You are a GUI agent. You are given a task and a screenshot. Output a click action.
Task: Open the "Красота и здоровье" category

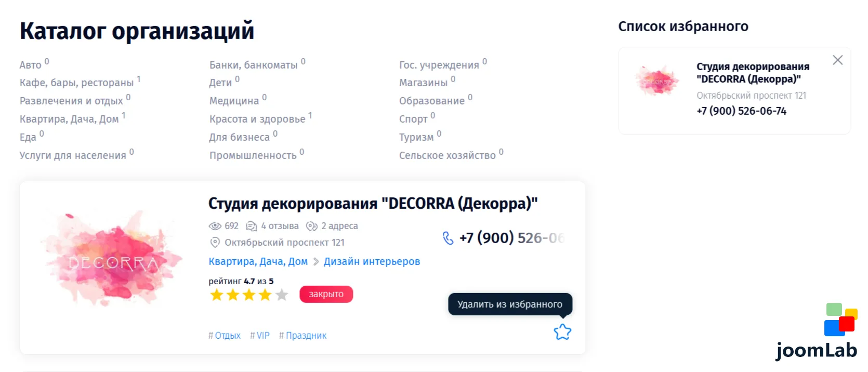pos(257,119)
